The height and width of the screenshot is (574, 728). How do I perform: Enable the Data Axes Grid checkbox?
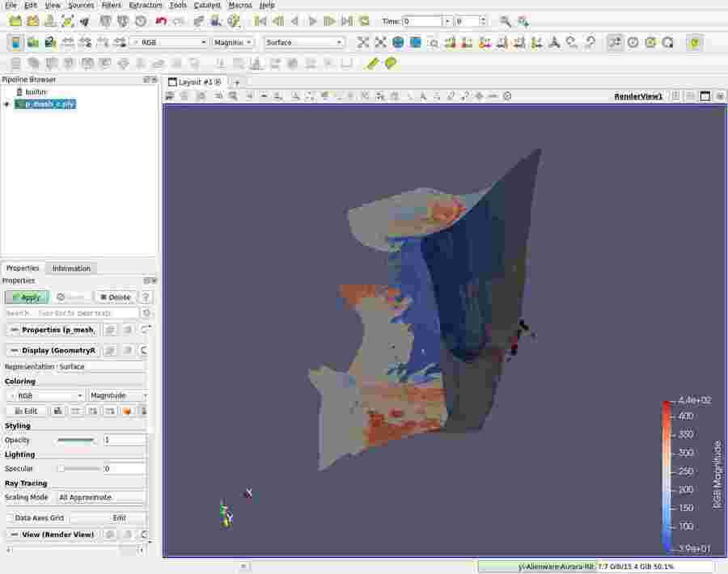[10, 517]
